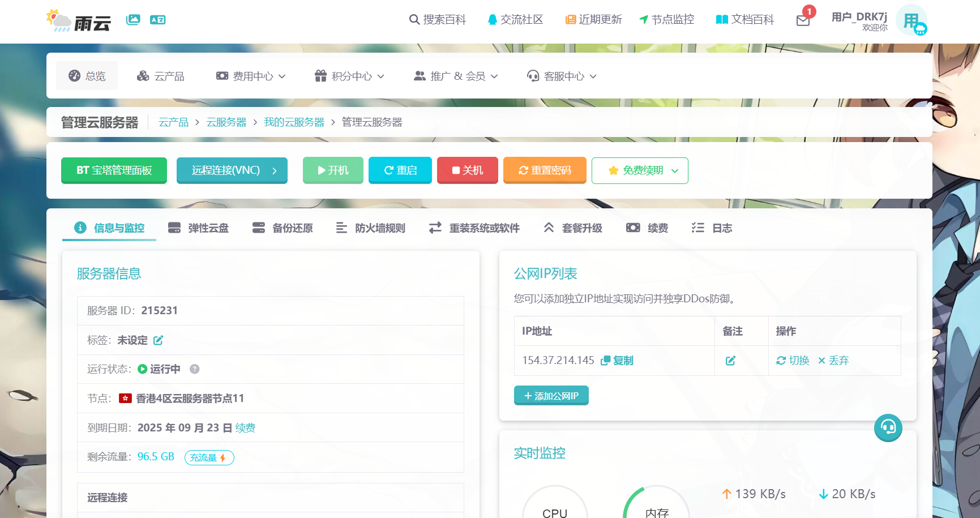Open the Rainyun logo homepage

(x=78, y=20)
